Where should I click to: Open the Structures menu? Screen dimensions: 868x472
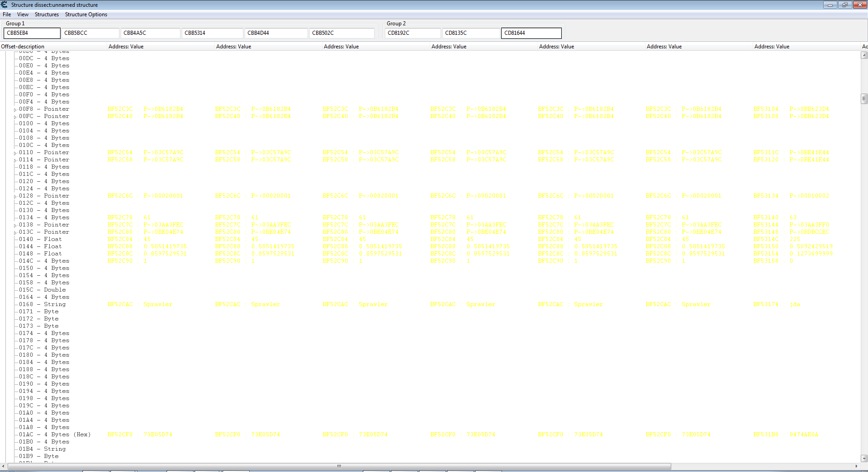[x=47, y=14]
